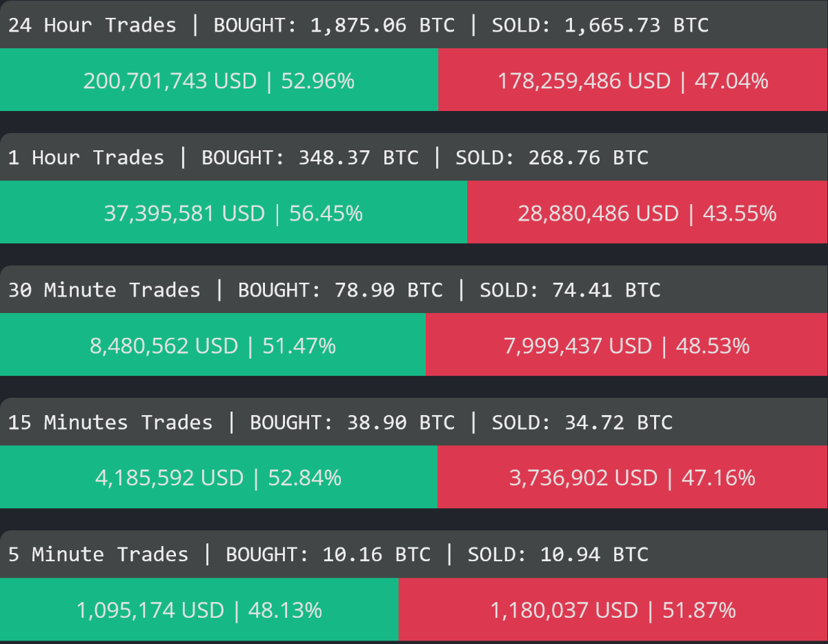Click the 30 Minute Trades title label
The height and width of the screenshot is (644, 828).
pos(104,290)
